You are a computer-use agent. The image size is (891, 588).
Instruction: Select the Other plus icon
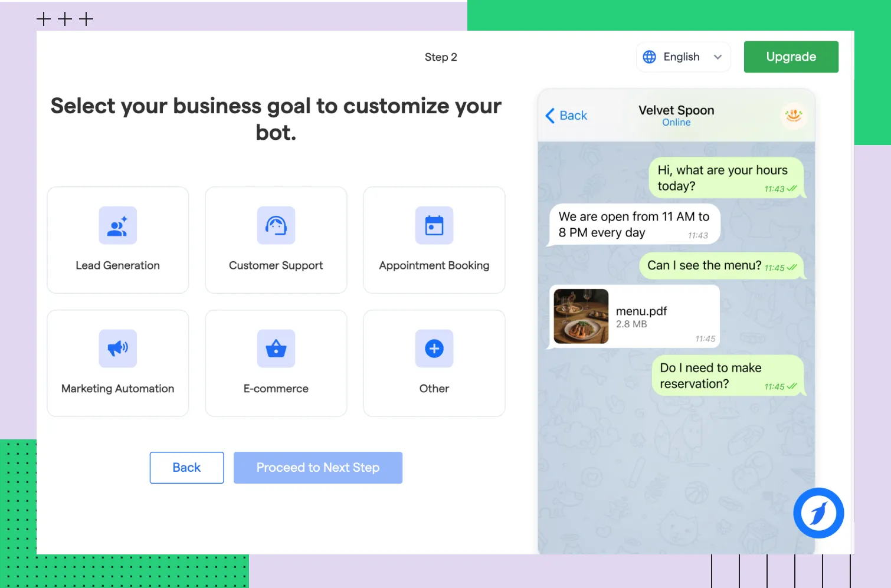[434, 349]
